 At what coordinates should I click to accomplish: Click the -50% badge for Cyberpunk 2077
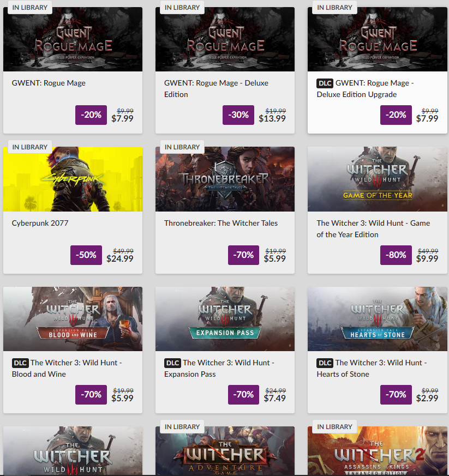point(86,255)
